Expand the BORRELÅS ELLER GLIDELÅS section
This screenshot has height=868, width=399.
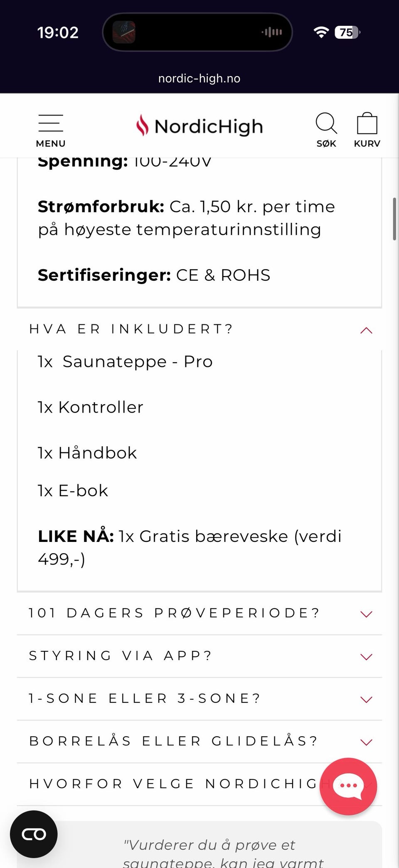(x=366, y=742)
